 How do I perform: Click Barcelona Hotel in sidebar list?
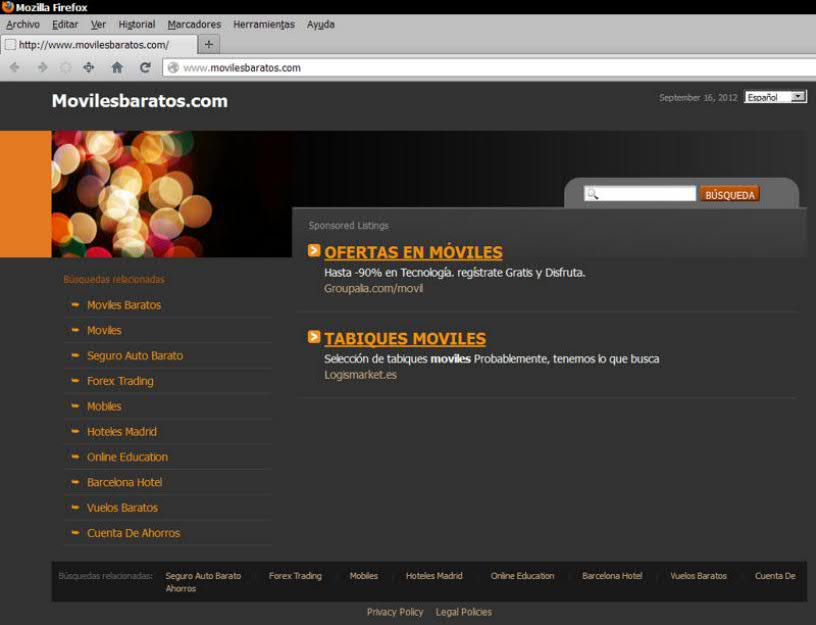(x=124, y=482)
